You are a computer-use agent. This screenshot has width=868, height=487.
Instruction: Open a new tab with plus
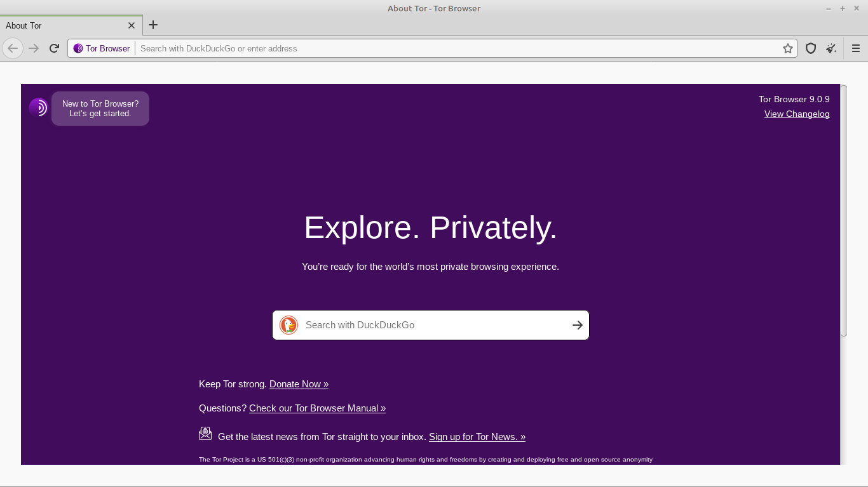pos(153,25)
